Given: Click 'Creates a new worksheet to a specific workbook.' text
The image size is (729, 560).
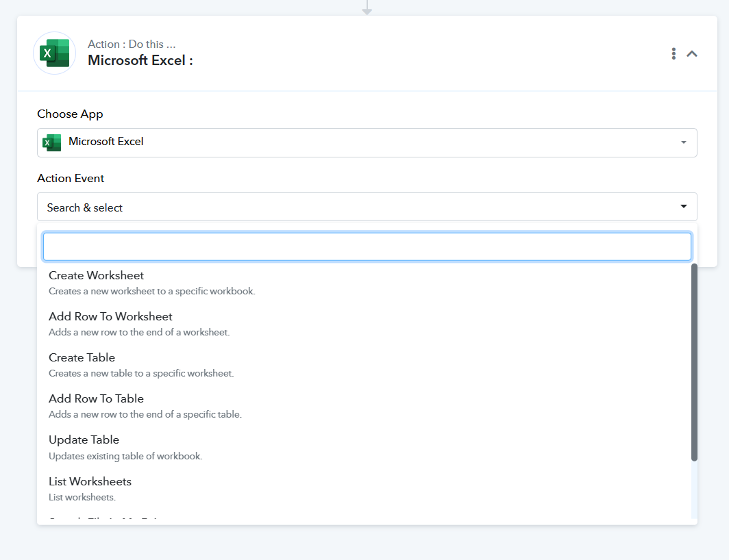Looking at the screenshot, I should pos(152,292).
